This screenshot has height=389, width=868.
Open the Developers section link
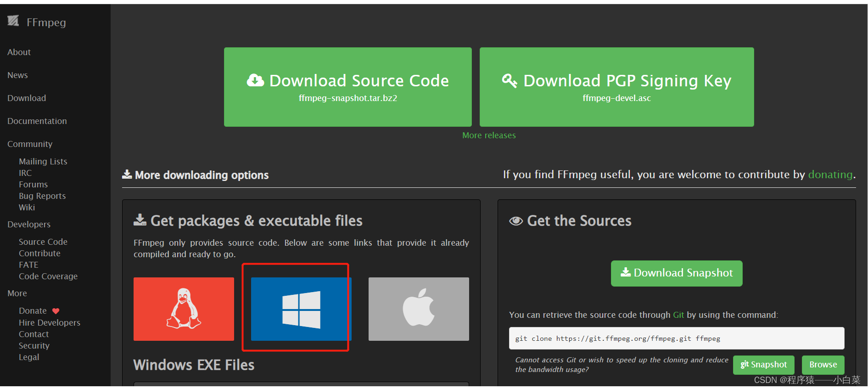(x=29, y=225)
